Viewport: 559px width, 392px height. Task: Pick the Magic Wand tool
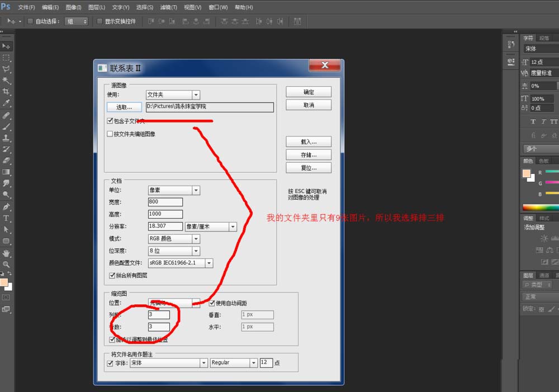pyautogui.click(x=6, y=81)
